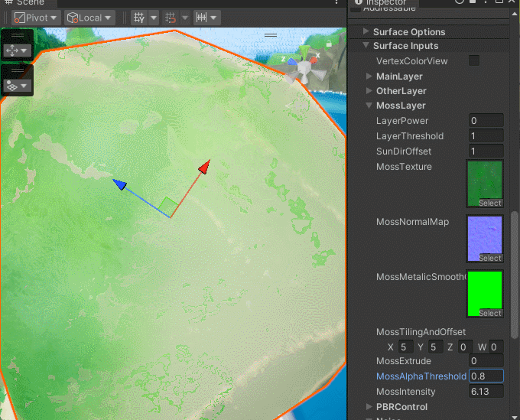Expand the MainLayer foldout

click(399, 77)
